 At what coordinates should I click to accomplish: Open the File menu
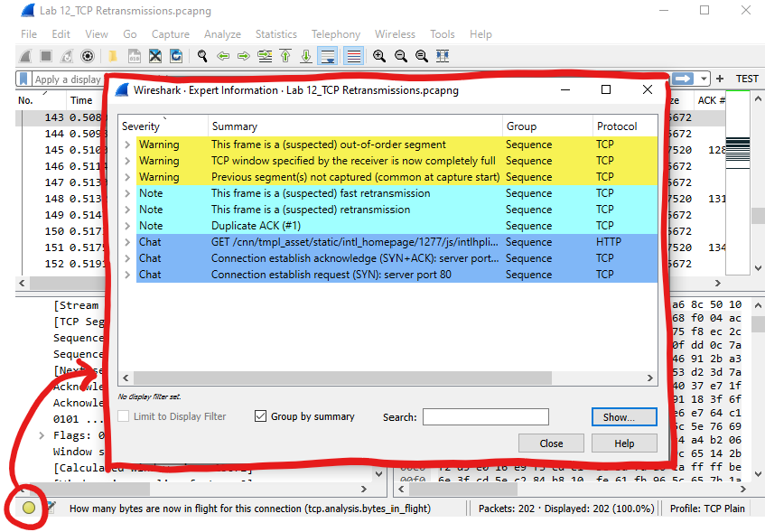click(29, 34)
